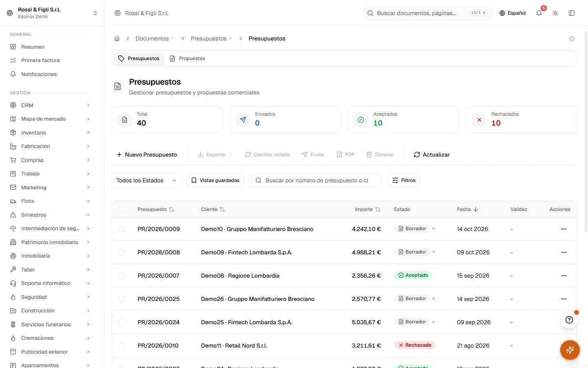
Task: Open the Todos los Estados dropdown
Action: [147, 180]
